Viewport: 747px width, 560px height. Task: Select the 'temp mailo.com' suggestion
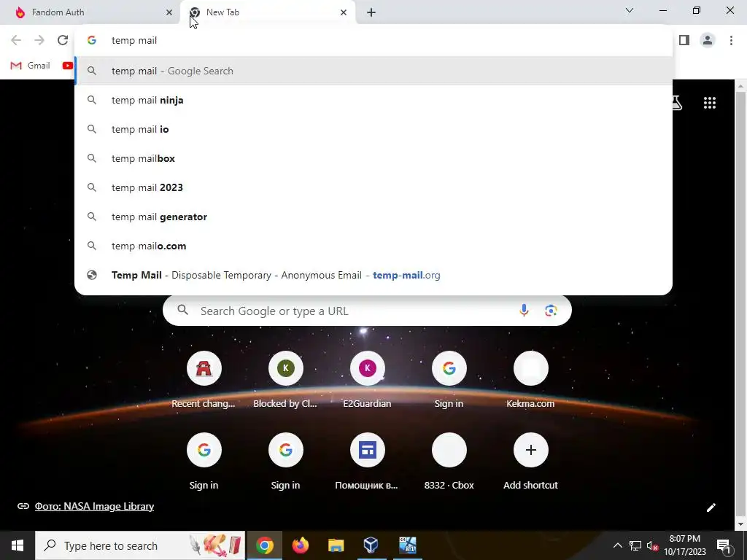(x=373, y=246)
